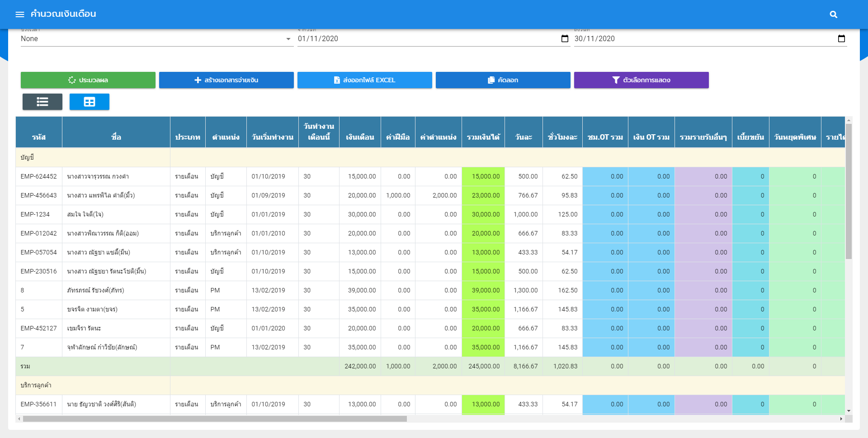This screenshot has width=868, height=438.
Task: Select employee code EMP-012042
Action: coord(38,233)
